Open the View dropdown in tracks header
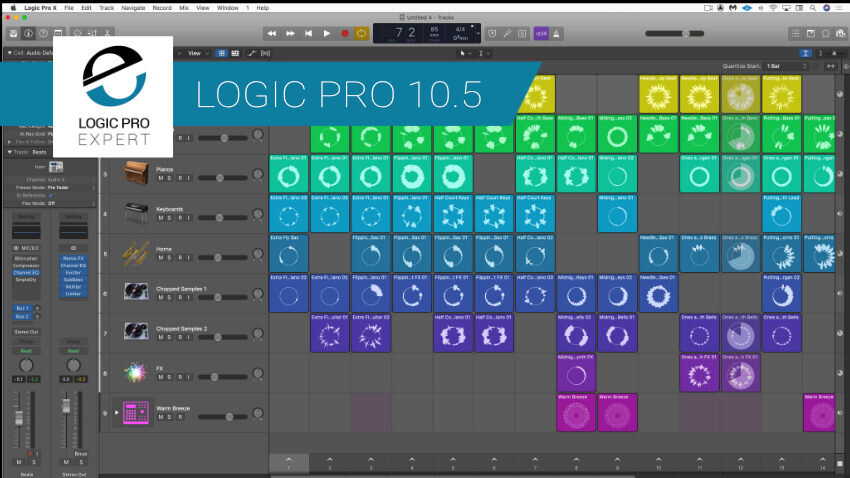Viewport: 850px width, 478px height. (197, 53)
